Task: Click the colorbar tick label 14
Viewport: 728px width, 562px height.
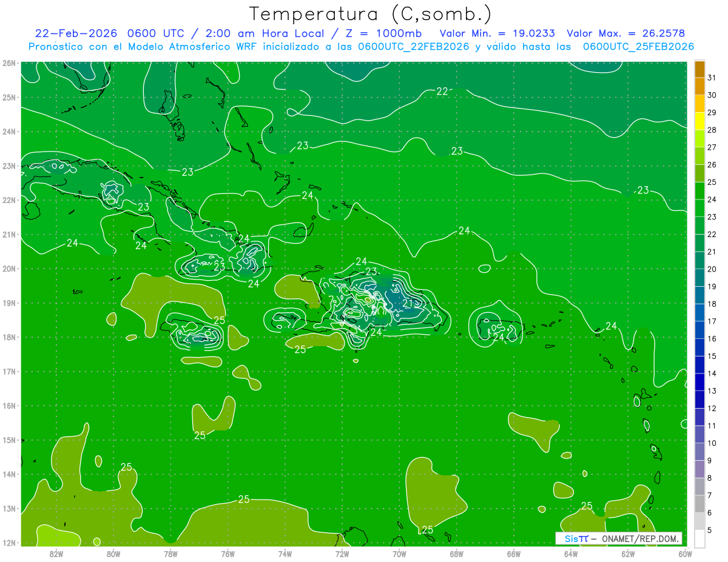Action: pos(712,373)
